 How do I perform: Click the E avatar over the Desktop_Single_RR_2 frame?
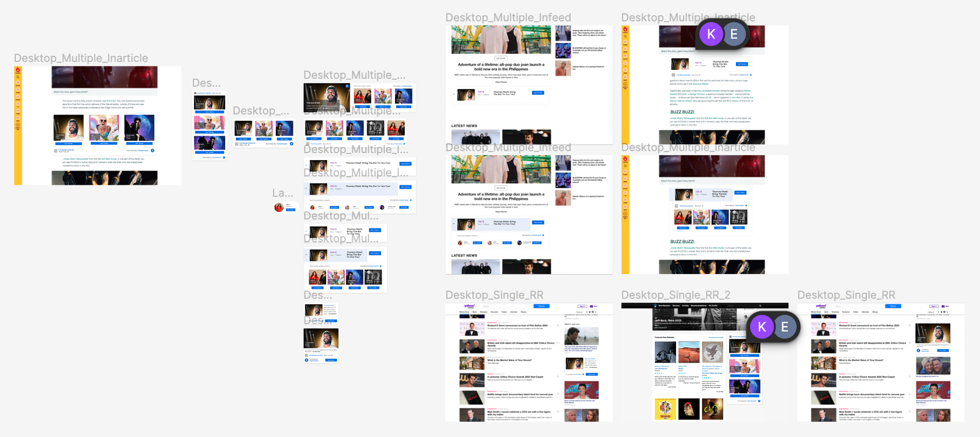pyautogui.click(x=784, y=327)
